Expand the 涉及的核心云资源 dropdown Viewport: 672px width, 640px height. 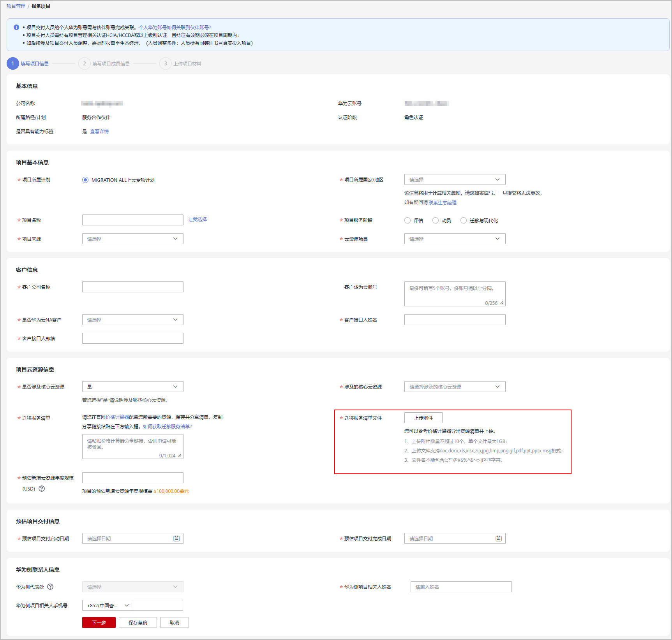pos(455,387)
